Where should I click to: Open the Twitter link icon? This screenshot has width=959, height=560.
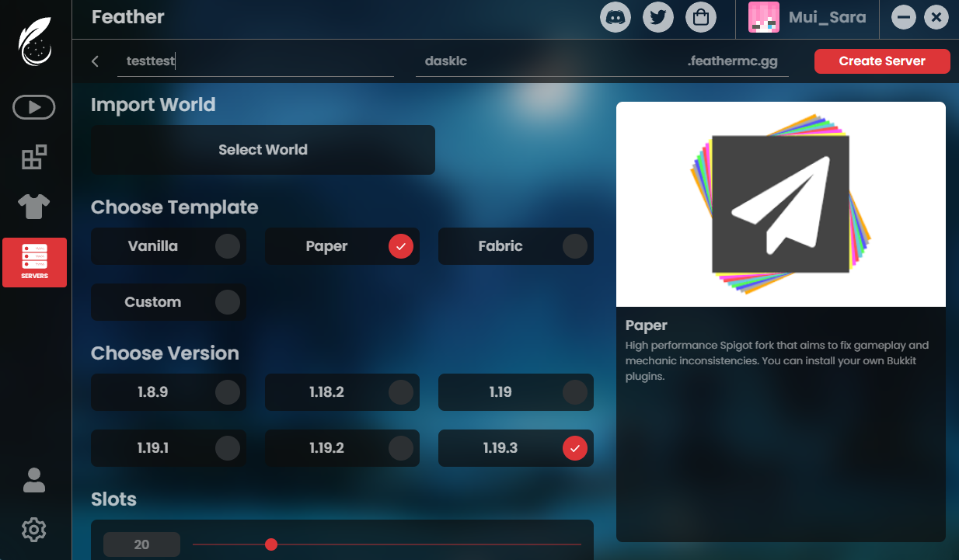click(x=658, y=17)
